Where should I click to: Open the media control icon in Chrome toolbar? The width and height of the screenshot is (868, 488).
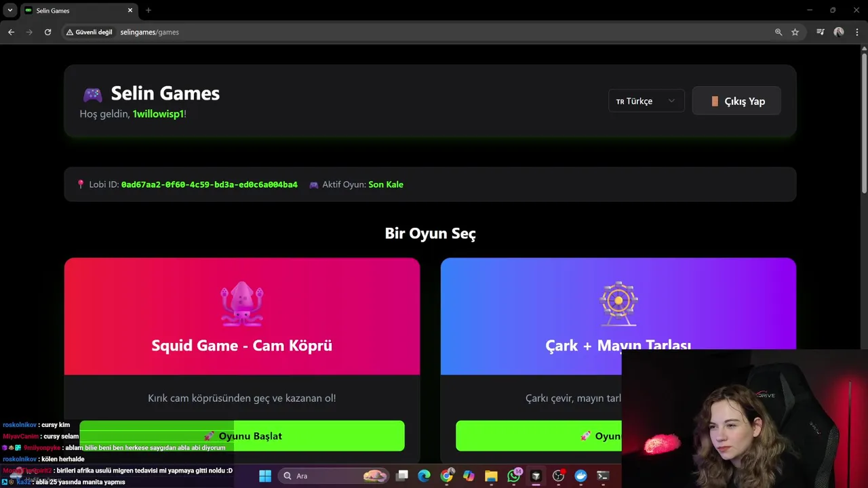[x=821, y=32]
